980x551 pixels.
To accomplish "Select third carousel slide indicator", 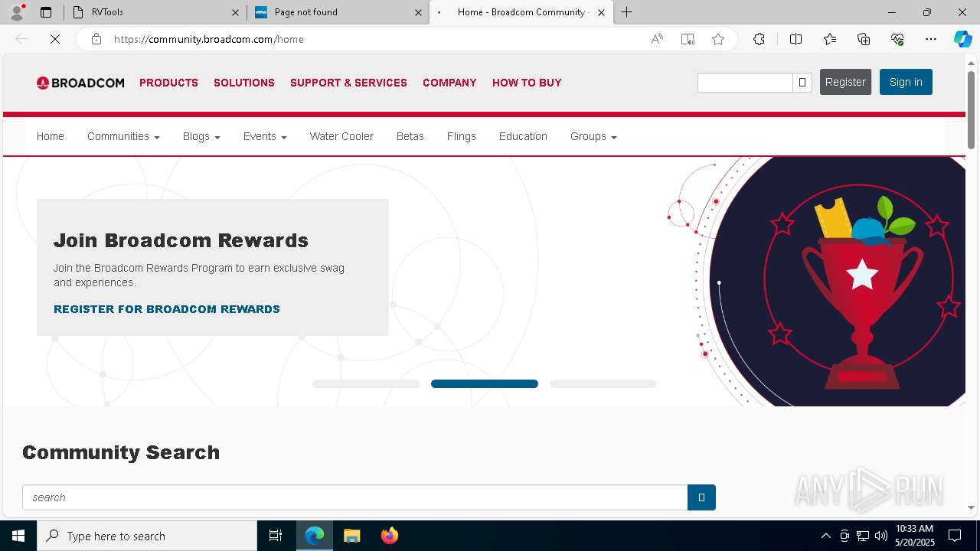I will [603, 384].
